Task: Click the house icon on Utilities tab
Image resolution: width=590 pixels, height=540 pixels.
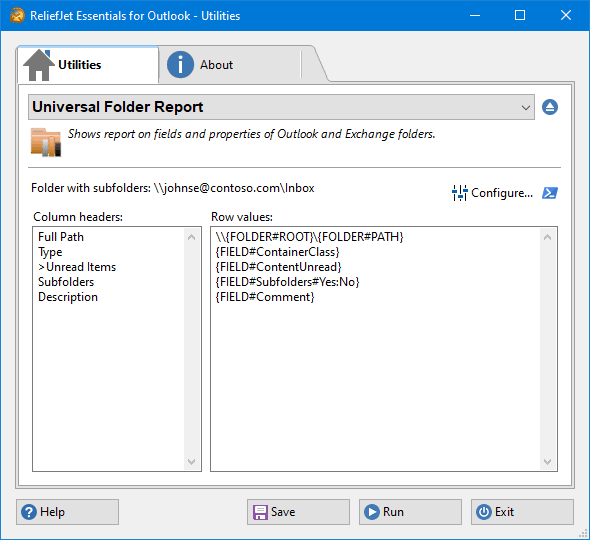Action: coord(39,65)
